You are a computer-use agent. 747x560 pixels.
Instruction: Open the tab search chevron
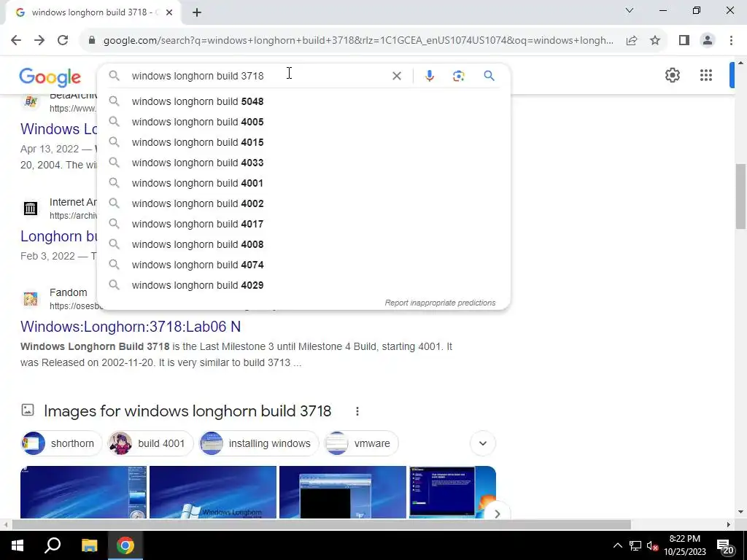click(630, 10)
